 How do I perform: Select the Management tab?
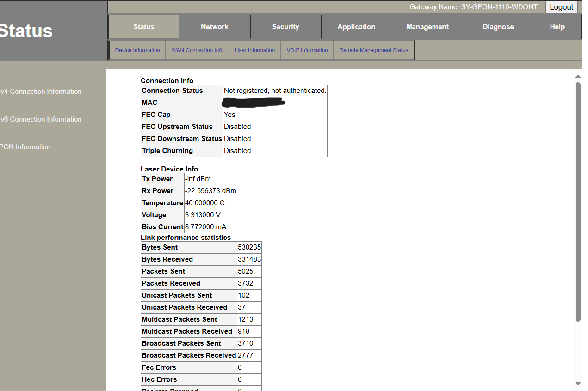coord(427,27)
